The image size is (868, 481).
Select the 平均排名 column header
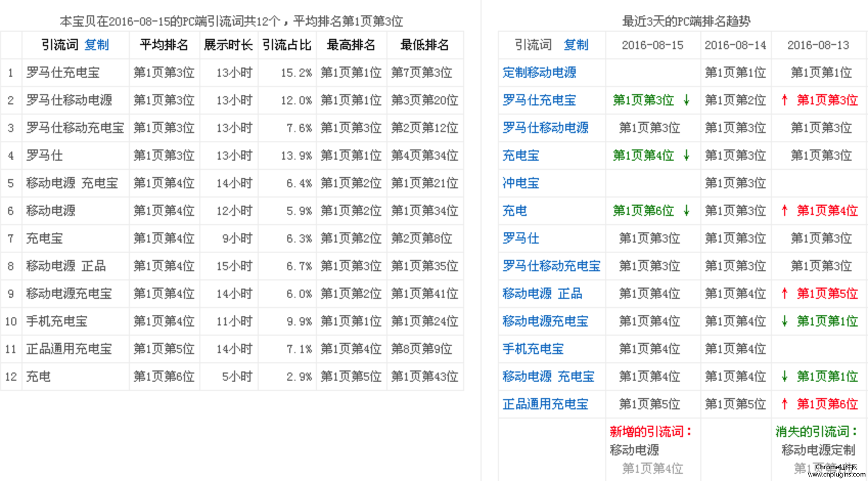point(164,45)
